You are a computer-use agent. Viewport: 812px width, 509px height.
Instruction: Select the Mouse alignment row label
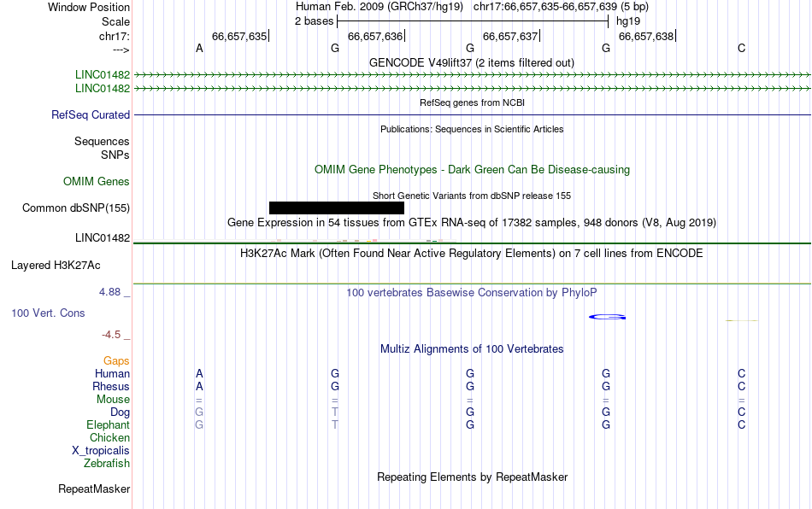(x=113, y=400)
